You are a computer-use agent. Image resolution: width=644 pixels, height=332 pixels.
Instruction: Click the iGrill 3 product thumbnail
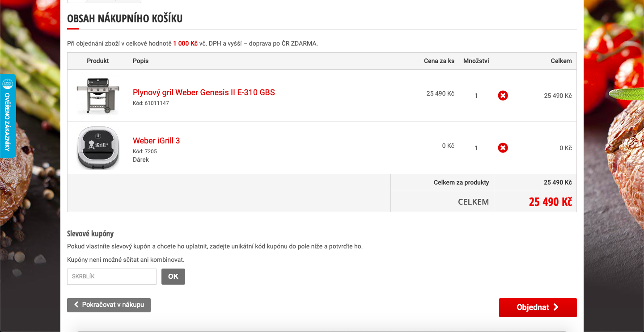point(98,148)
